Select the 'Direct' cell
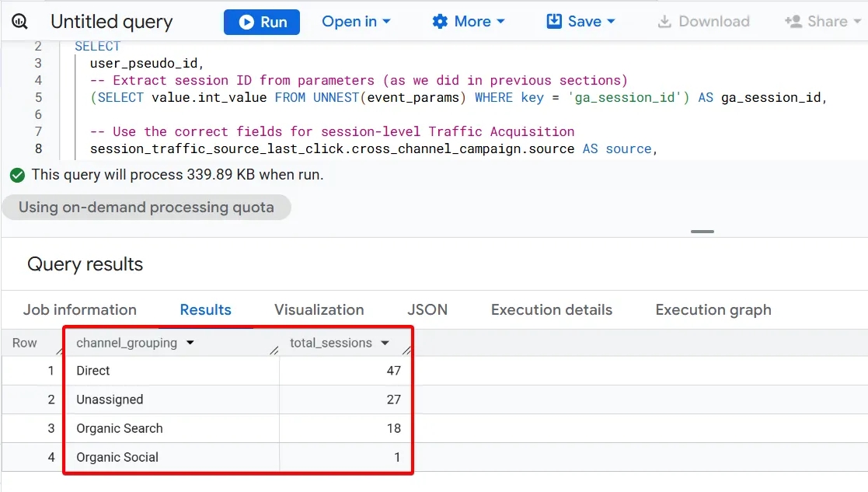 (x=173, y=371)
